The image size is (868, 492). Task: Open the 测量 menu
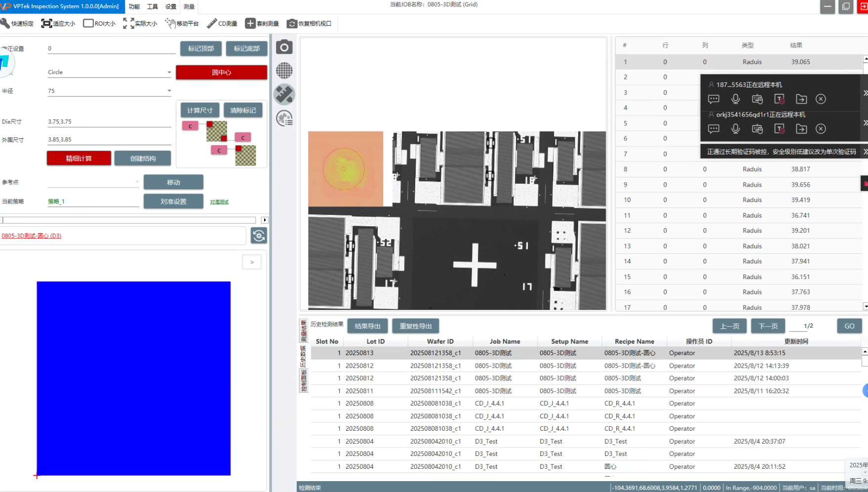point(189,6)
